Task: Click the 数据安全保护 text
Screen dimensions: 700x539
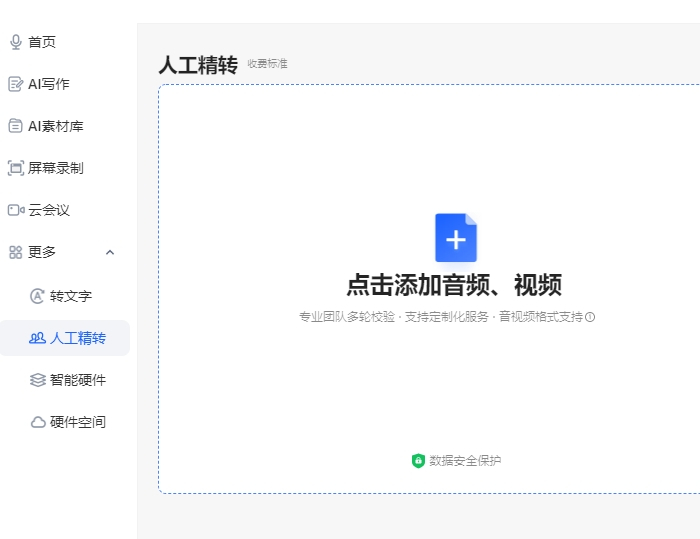Action: 465,461
